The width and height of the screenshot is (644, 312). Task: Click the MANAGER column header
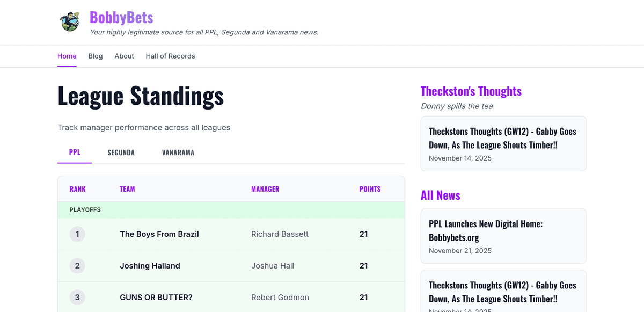point(265,189)
